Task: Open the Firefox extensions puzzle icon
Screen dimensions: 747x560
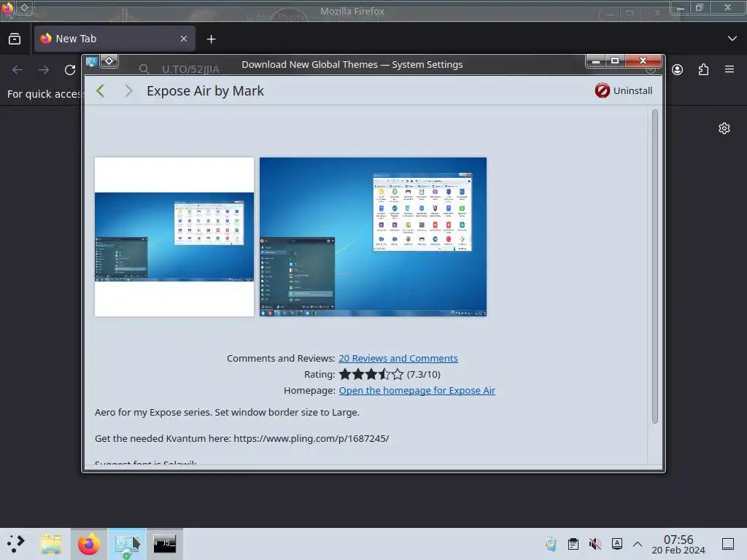Action: tap(703, 69)
